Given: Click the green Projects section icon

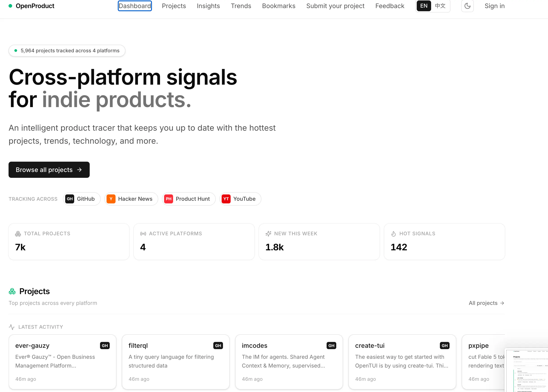Looking at the screenshot, I should 12,292.
